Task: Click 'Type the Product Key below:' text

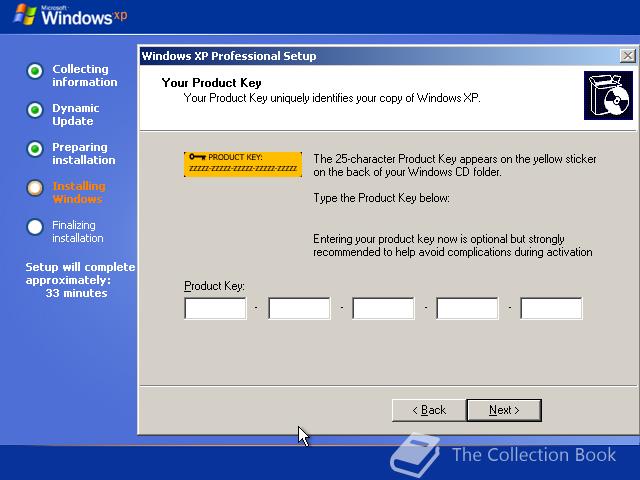Action: coord(381,198)
